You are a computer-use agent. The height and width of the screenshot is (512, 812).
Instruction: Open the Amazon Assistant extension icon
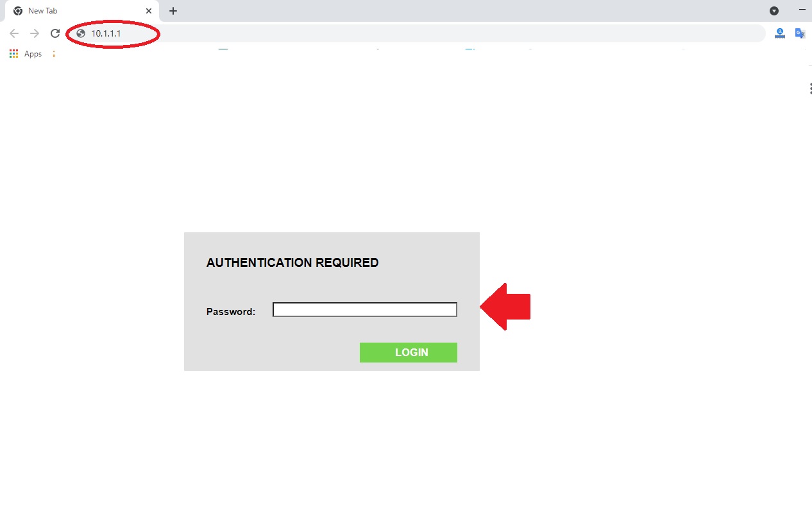coord(780,33)
